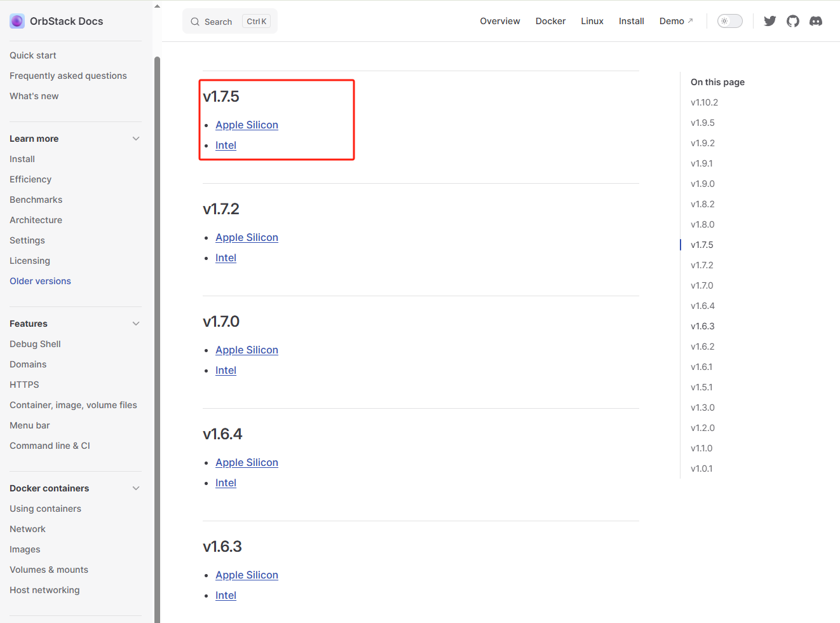The width and height of the screenshot is (840, 623).
Task: Jump to v1.10.2 in page outline
Action: 704,102
